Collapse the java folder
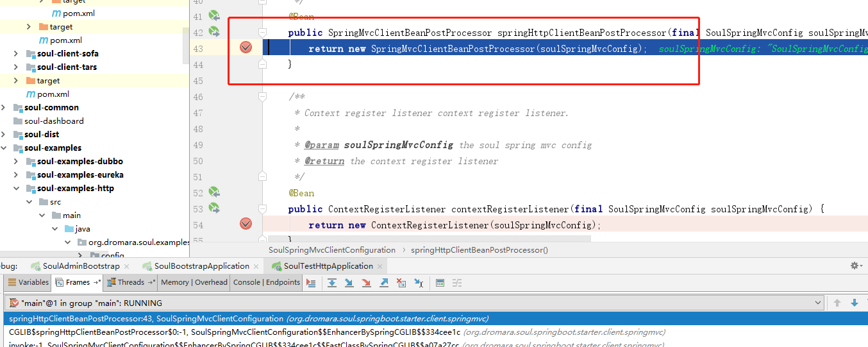This screenshot has width=868, height=347. pos(54,229)
